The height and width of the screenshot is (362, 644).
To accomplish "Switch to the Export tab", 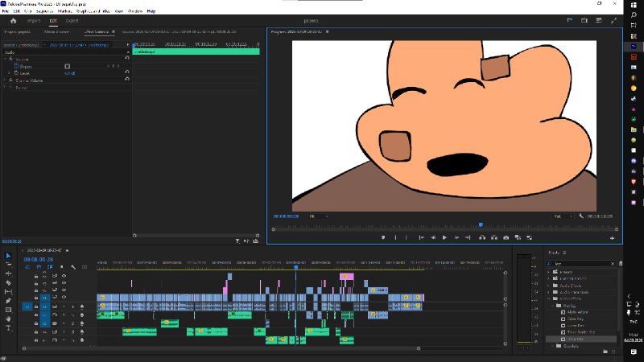I will [x=72, y=21].
